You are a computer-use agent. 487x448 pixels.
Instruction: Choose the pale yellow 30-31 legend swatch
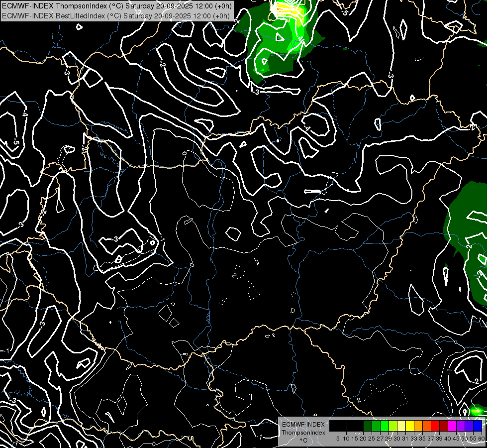[x=401, y=426]
